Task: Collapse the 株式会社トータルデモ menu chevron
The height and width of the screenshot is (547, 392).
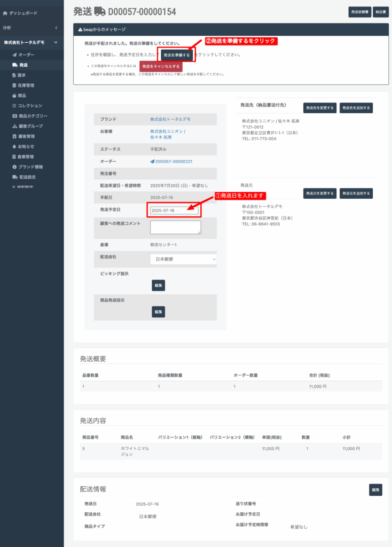Action: point(56,42)
